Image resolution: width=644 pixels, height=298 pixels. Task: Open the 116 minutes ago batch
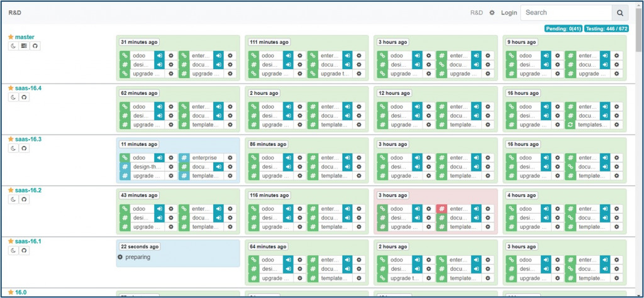268,196
